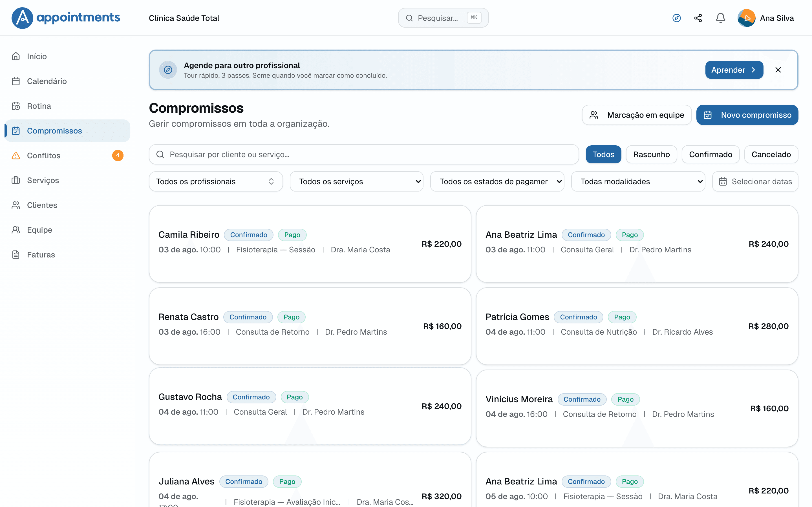The width and height of the screenshot is (812, 507).
Task: Open notifications bell icon
Action: tap(720, 18)
